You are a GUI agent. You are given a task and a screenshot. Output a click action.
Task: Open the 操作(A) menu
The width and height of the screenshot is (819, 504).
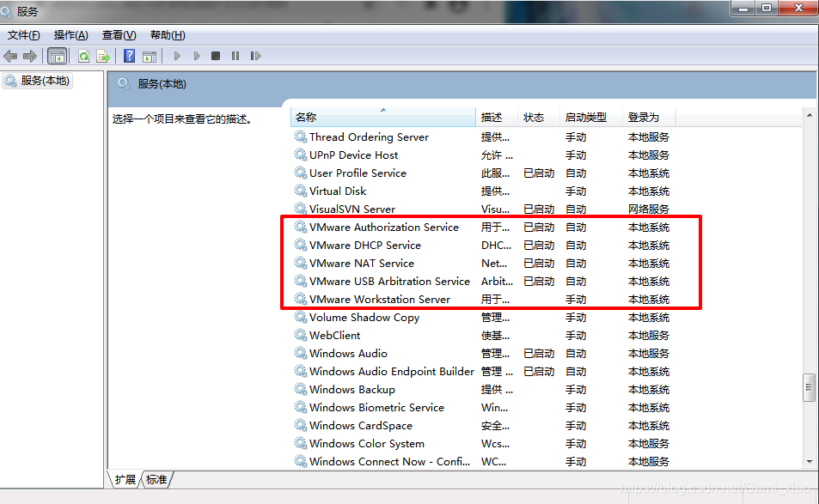(70, 35)
